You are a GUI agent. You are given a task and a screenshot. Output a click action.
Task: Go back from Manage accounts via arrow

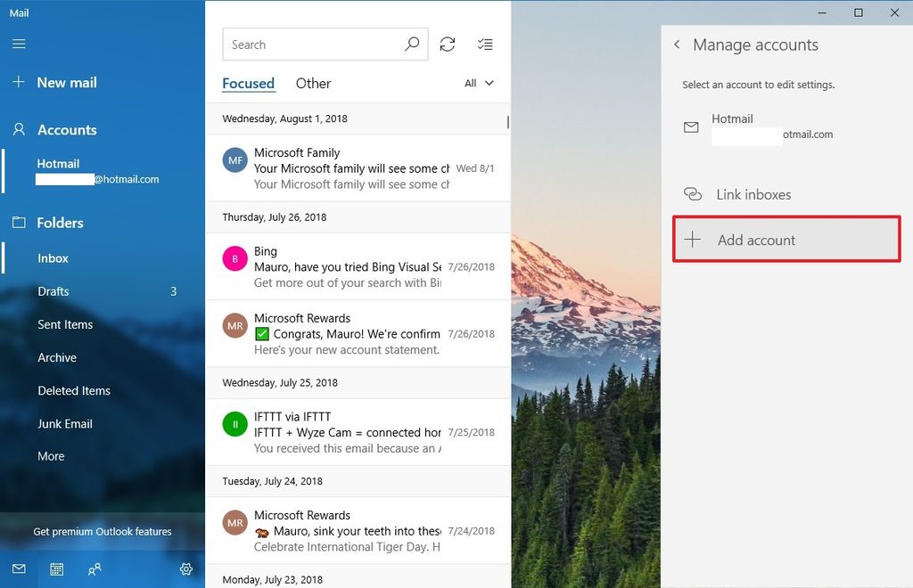pyautogui.click(x=677, y=44)
